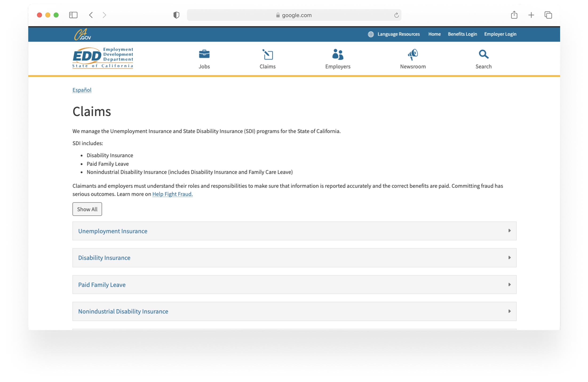
Task: Click the CA.gov logo
Action: (x=83, y=34)
